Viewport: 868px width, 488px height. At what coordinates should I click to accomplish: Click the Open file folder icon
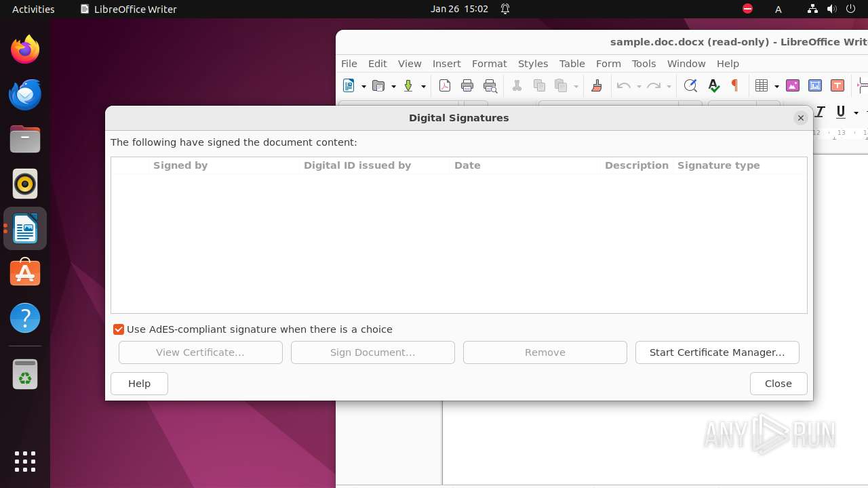point(379,85)
